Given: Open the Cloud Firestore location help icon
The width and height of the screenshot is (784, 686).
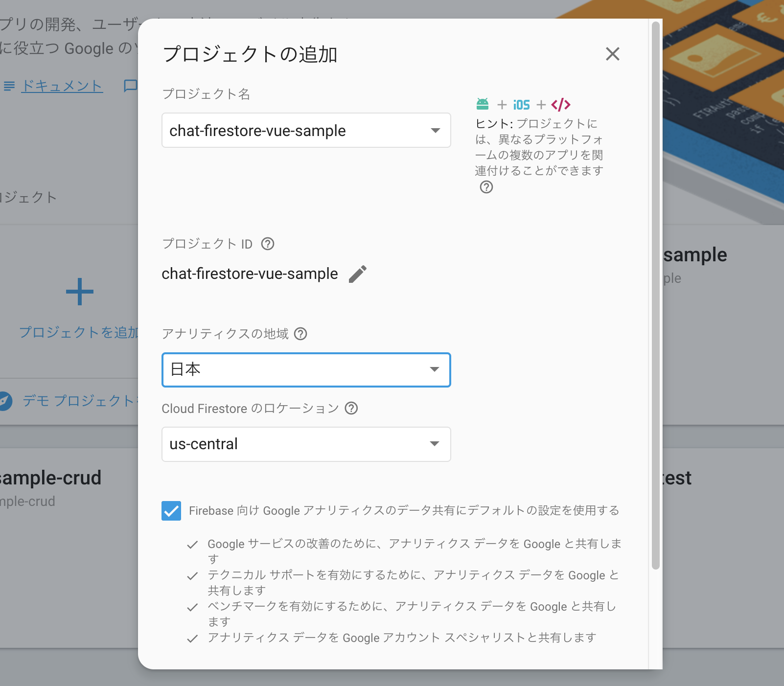Looking at the screenshot, I should (x=351, y=409).
